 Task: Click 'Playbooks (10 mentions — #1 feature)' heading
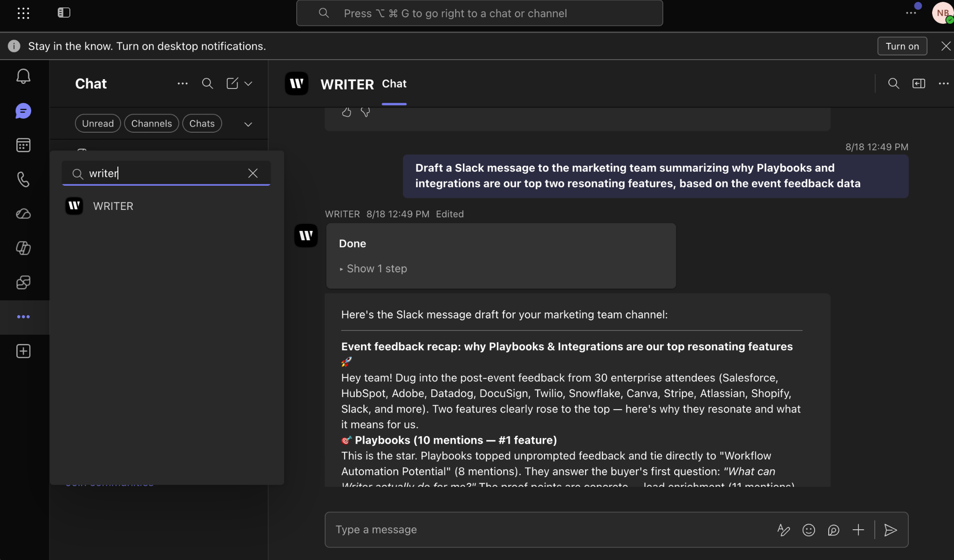pyautogui.click(x=456, y=440)
